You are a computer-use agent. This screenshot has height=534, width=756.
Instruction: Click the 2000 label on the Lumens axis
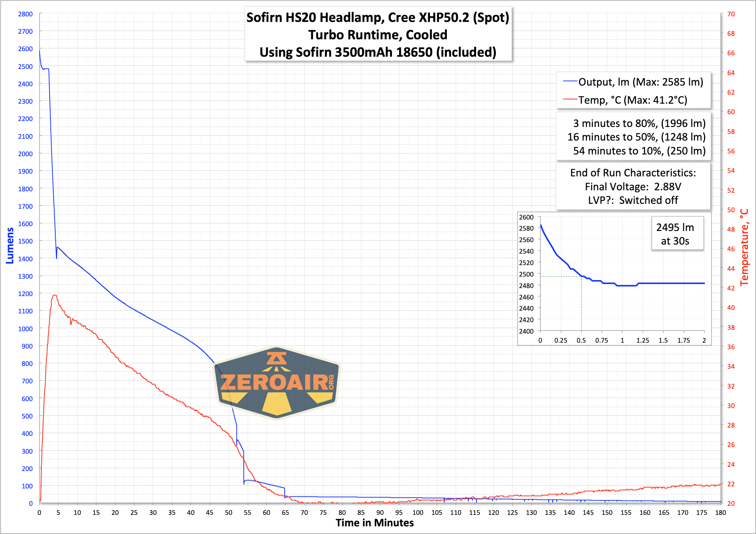[x=25, y=154]
